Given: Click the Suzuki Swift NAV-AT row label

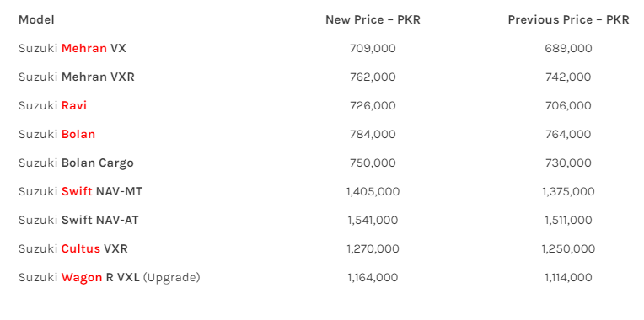Looking at the screenshot, I should 78,221.
